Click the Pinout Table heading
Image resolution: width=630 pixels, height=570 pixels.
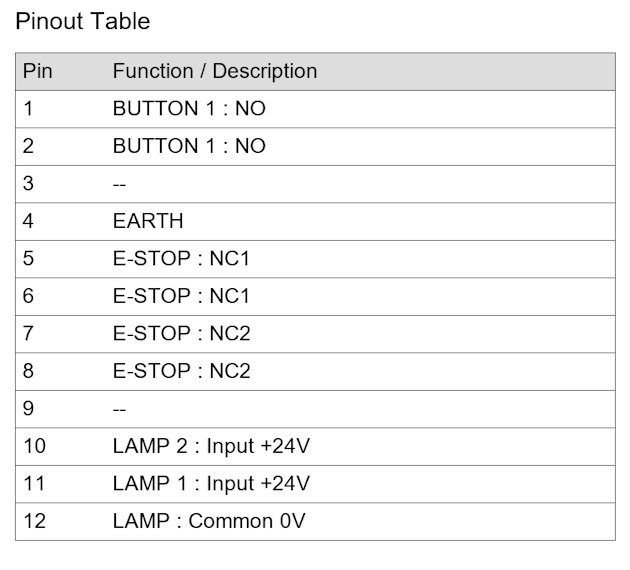coord(83,21)
